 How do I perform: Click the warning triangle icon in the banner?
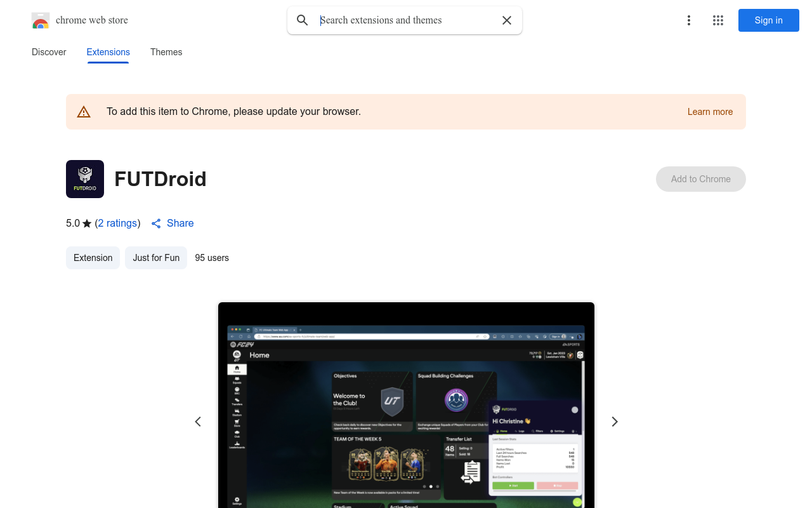click(x=84, y=112)
